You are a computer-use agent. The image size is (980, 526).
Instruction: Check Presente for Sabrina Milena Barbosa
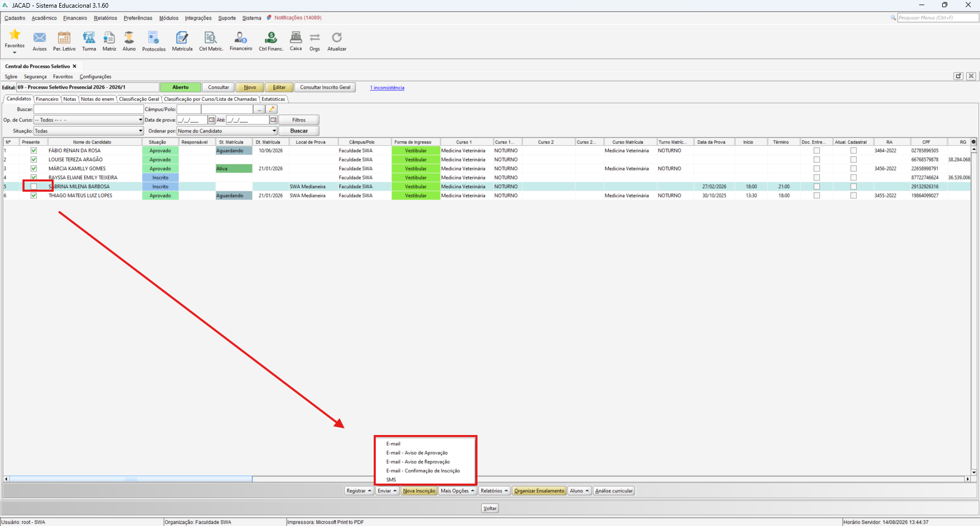point(34,187)
